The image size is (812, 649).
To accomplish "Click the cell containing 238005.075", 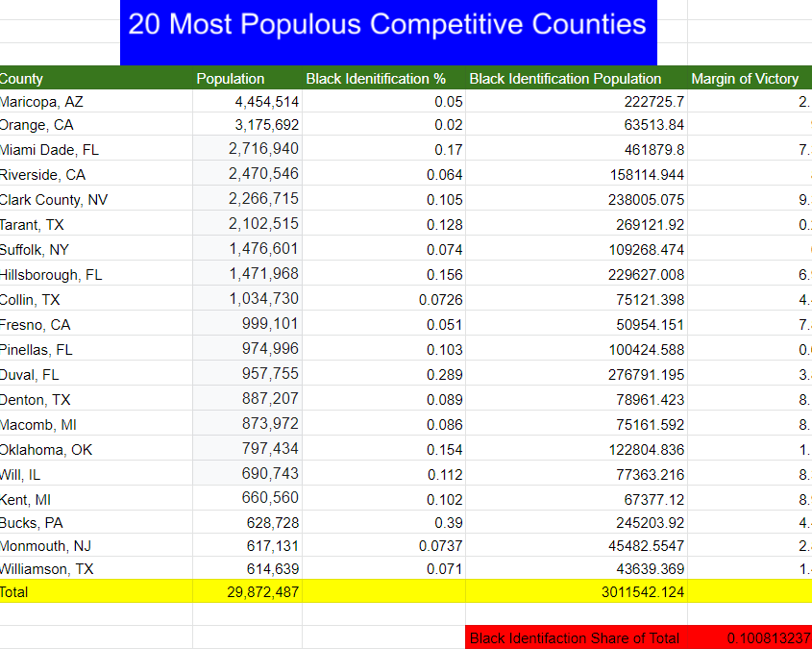I will 577,198.
